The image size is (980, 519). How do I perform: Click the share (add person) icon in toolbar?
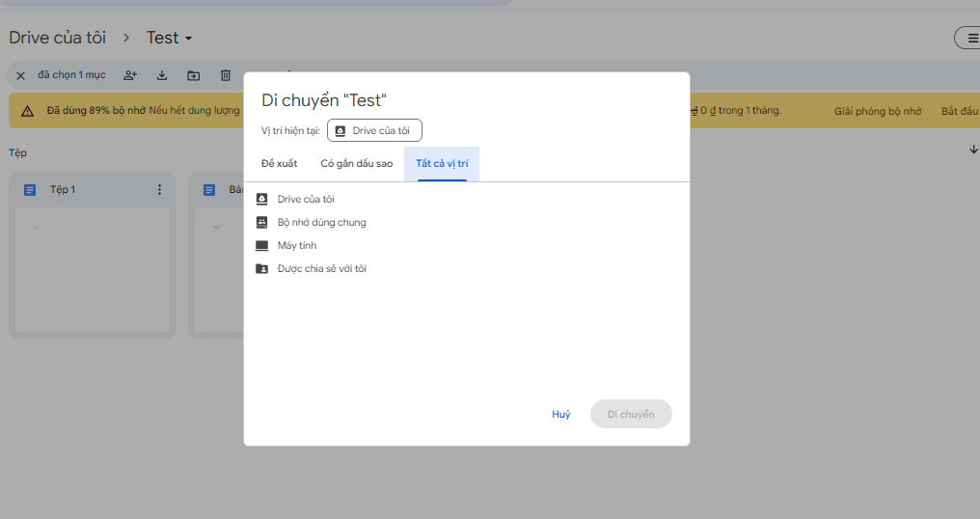tap(129, 75)
